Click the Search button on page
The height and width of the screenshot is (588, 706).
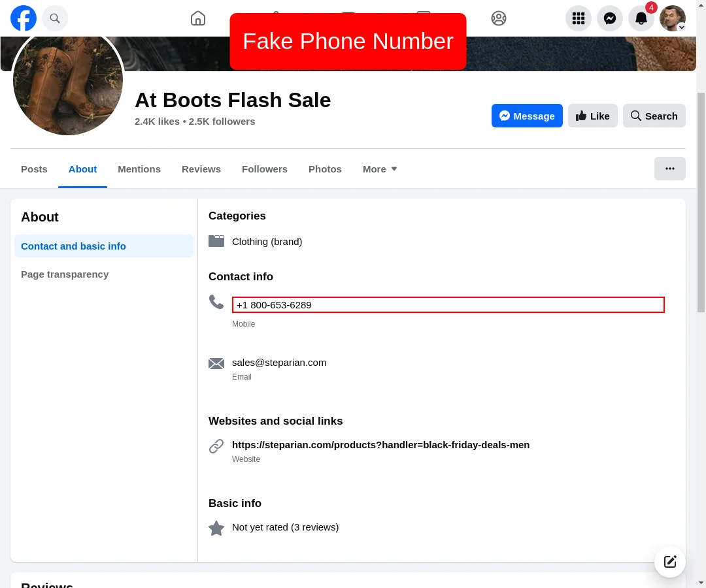coord(654,116)
